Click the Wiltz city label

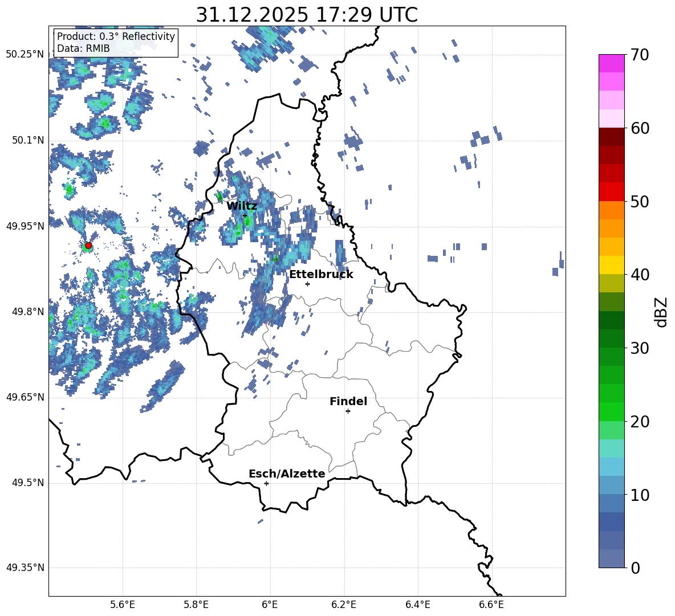pyautogui.click(x=242, y=206)
